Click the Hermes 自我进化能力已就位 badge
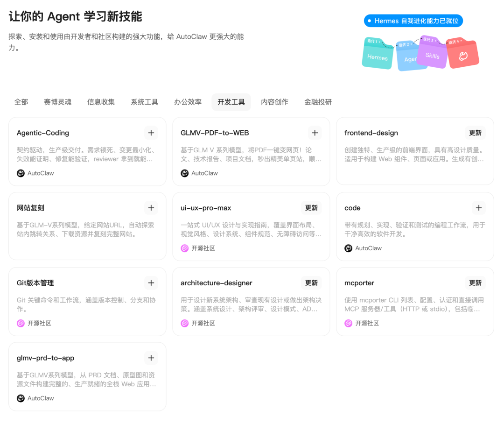 [413, 21]
